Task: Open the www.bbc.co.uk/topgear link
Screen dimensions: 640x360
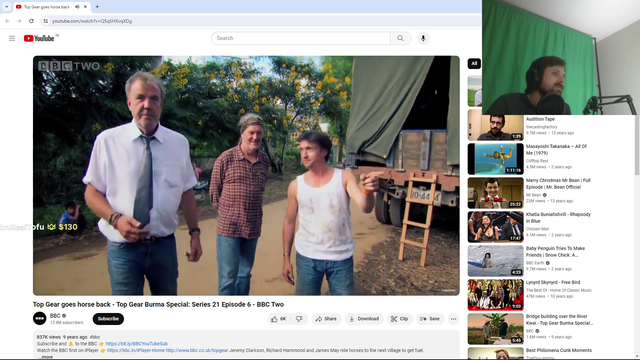Action: pos(197,350)
